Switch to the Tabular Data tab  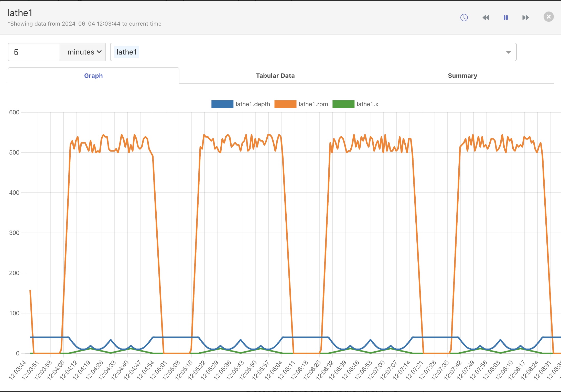[275, 75]
